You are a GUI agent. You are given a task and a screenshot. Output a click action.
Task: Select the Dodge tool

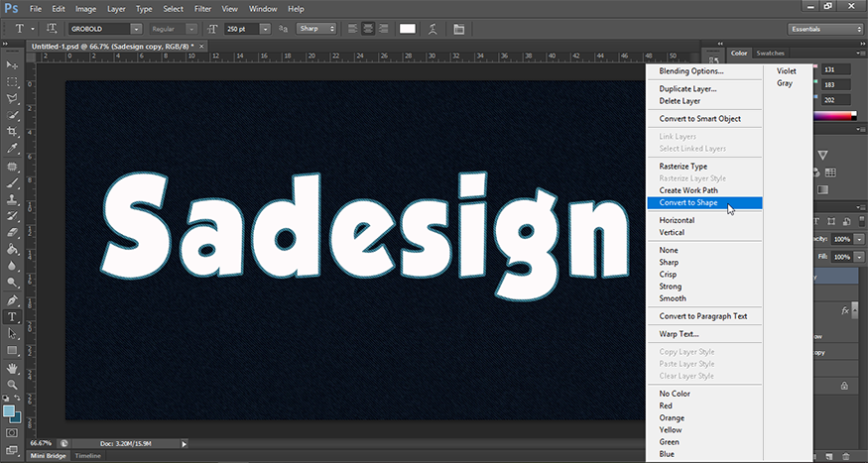12,283
